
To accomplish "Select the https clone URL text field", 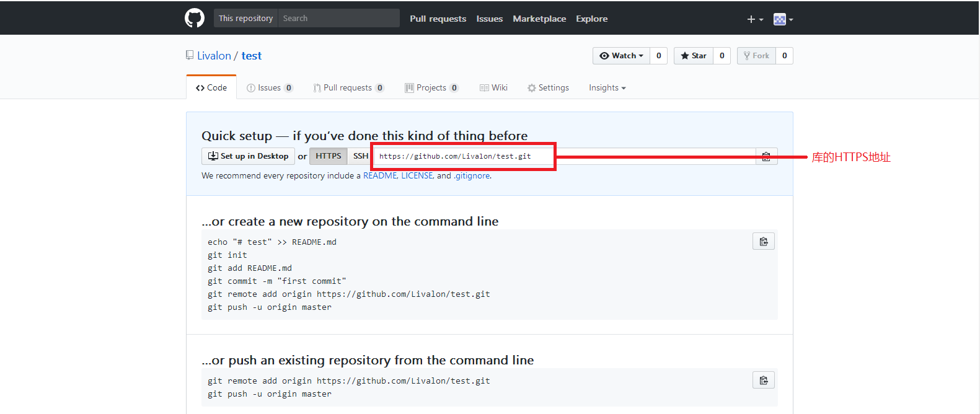I will [564, 156].
